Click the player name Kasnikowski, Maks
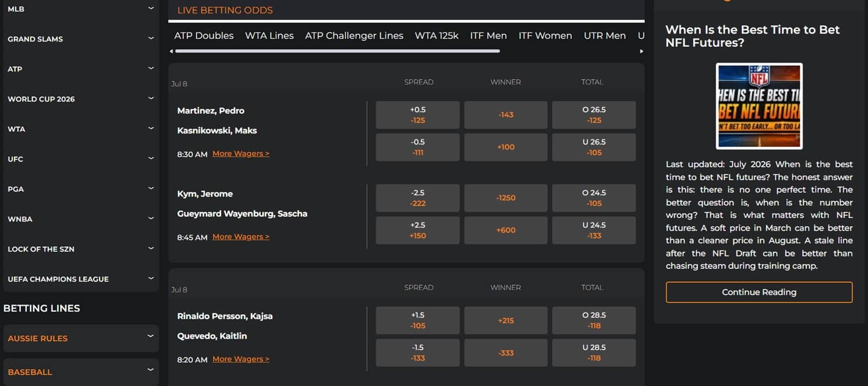 [217, 131]
